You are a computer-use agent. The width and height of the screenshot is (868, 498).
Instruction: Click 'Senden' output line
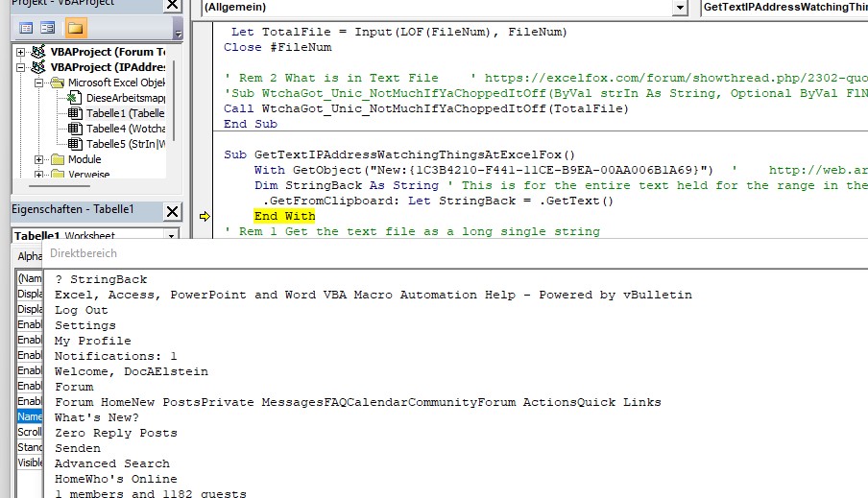coord(78,448)
